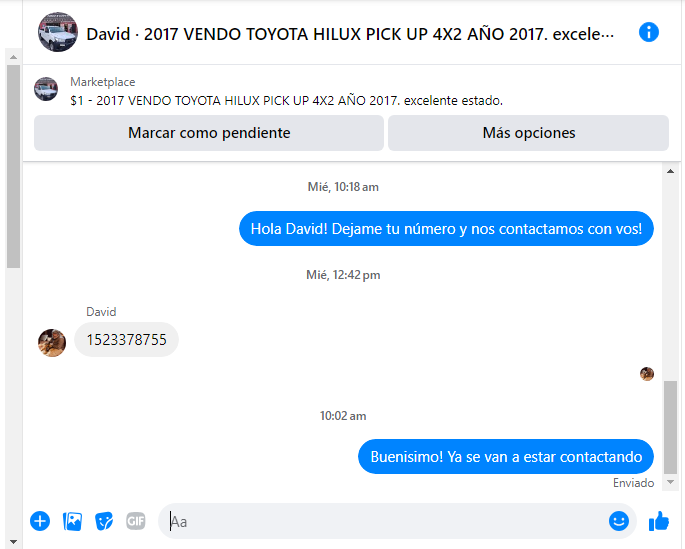
Task: Open conversation info via the blue i icon
Action: click(x=649, y=32)
